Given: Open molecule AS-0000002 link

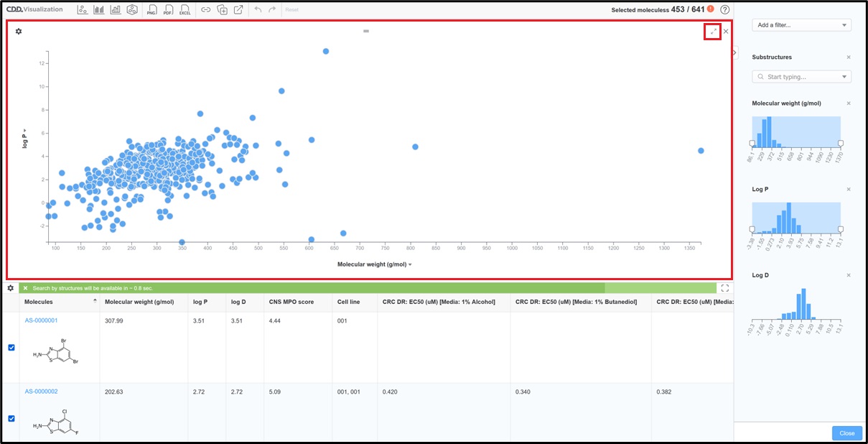Looking at the screenshot, I should tap(41, 392).
